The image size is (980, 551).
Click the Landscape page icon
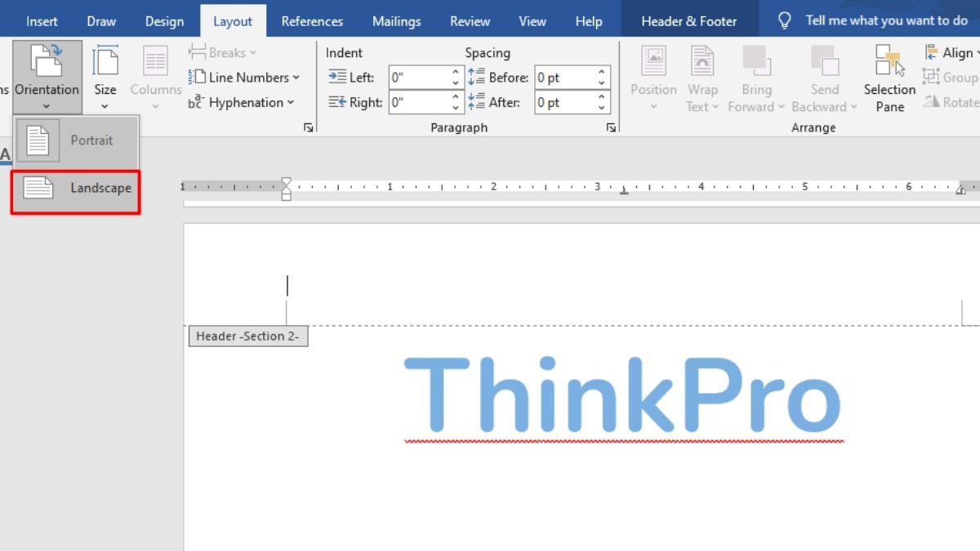point(38,189)
